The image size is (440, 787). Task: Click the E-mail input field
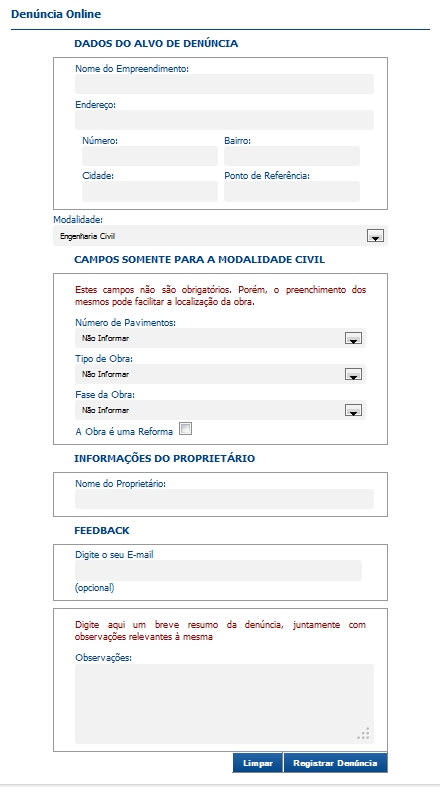point(218,571)
